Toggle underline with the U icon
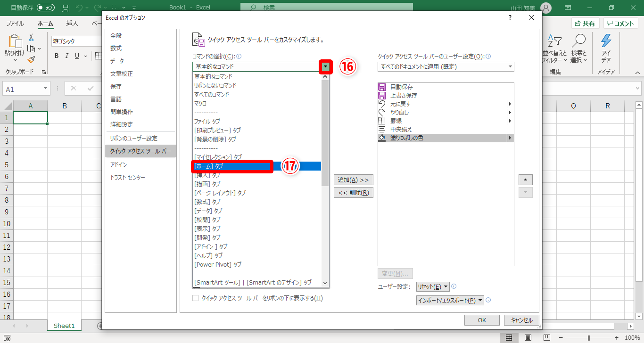The height and width of the screenshot is (343, 644). [x=77, y=56]
